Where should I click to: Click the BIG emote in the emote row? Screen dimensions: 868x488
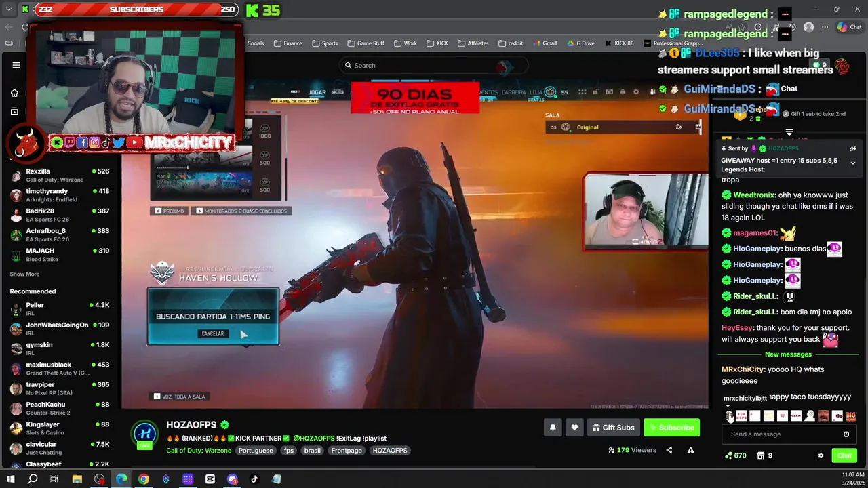pos(850,416)
